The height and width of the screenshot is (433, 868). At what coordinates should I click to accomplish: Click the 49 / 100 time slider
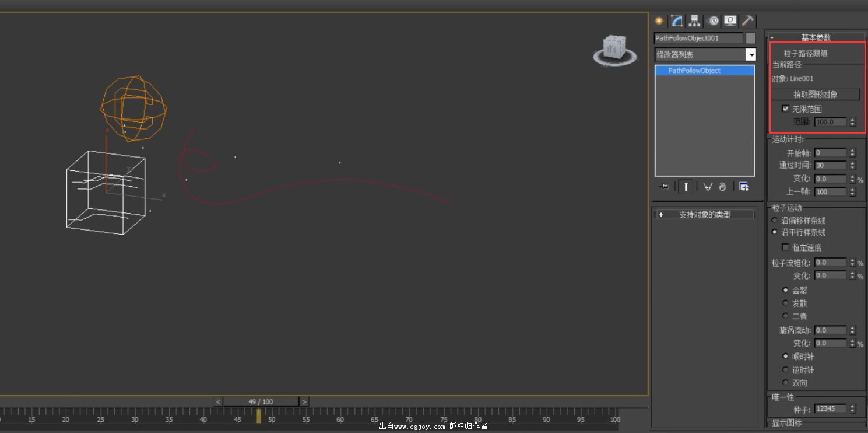click(261, 401)
